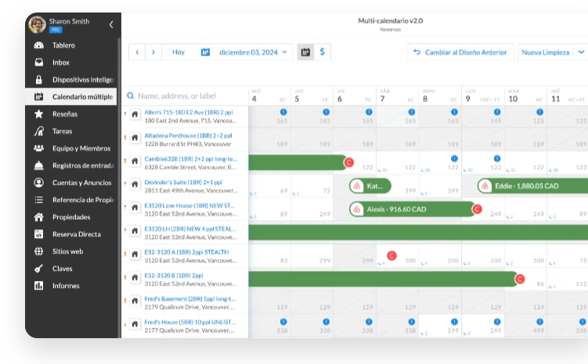The image size is (588, 364).
Task: Toggle calendar view mode button
Action: pos(305,52)
